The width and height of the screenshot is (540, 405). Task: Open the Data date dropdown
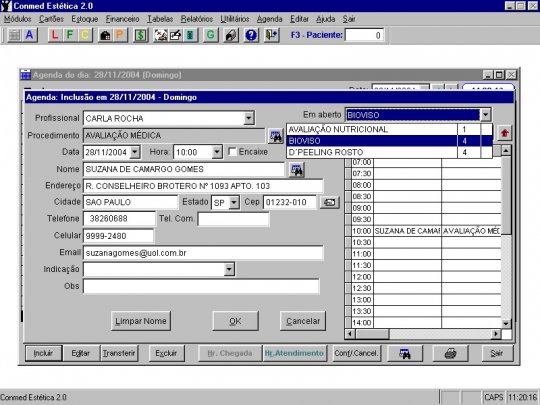tap(135, 152)
